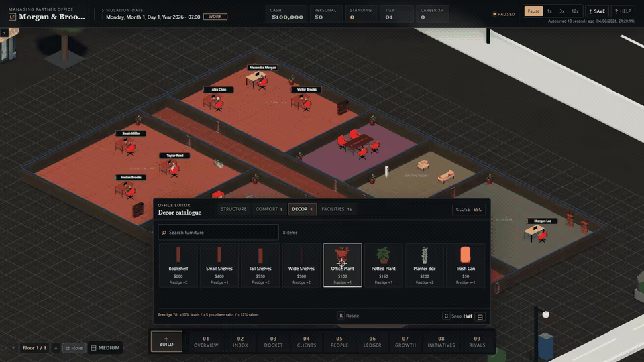Toggle snap with the G key button
This screenshot has width=644, height=362.
[446, 316]
